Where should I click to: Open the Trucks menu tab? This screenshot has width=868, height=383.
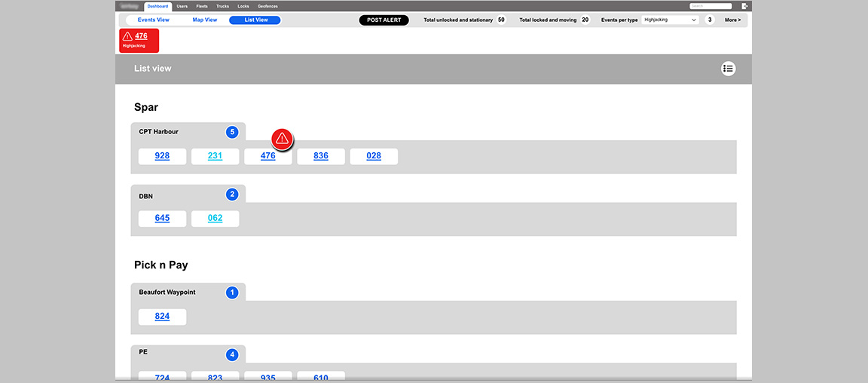(x=222, y=6)
